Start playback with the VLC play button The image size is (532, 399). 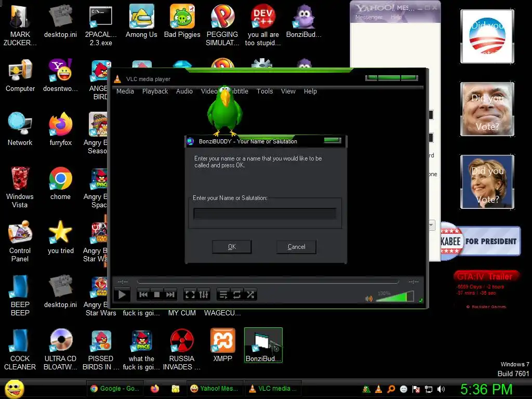(x=122, y=295)
